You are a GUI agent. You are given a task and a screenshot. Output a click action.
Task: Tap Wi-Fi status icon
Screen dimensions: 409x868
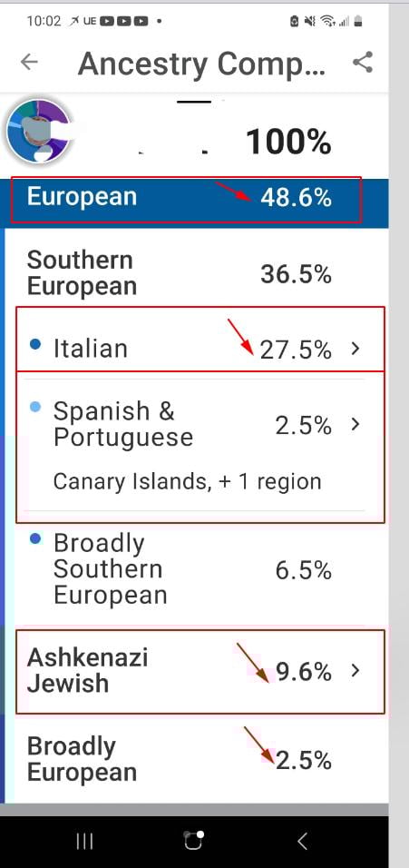pos(327,22)
